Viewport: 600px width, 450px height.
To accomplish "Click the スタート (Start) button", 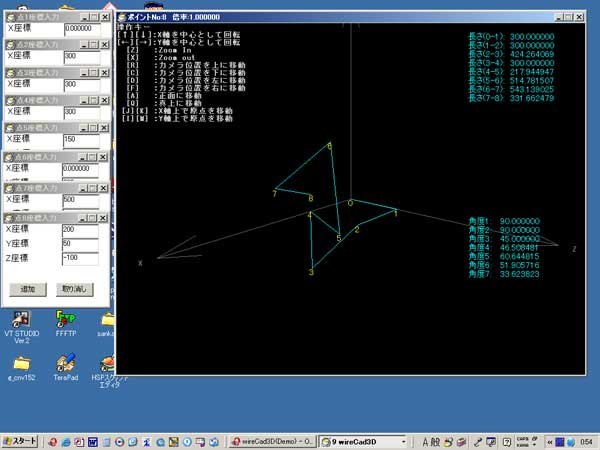I will pos(20,441).
